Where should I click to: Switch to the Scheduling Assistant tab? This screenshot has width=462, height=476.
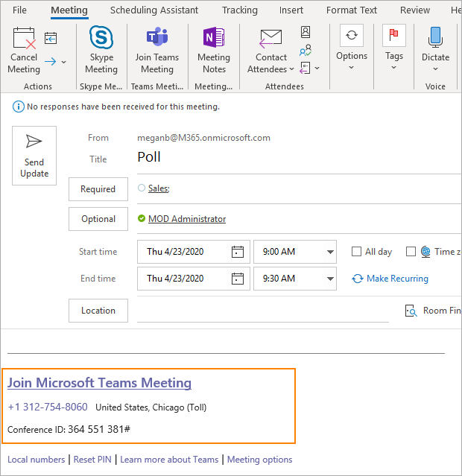(154, 10)
